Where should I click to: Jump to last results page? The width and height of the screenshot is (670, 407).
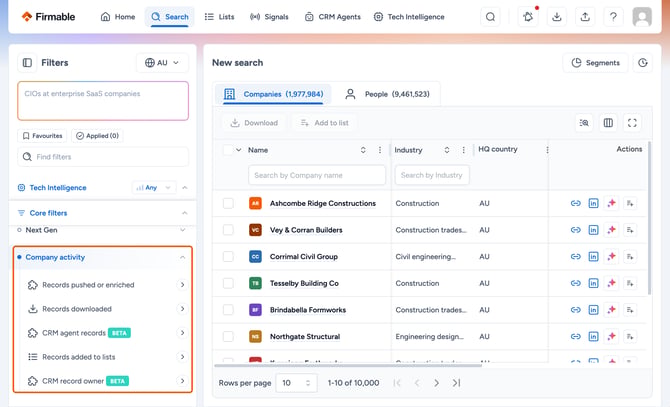pos(456,383)
